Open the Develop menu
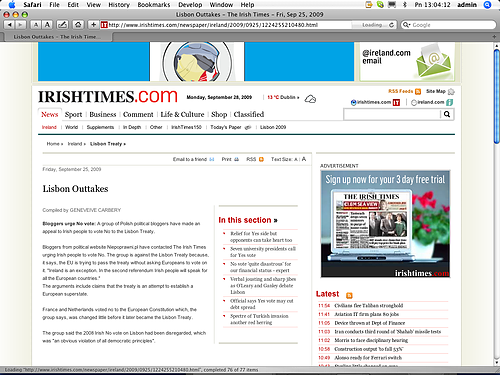The width and height of the screenshot is (500, 375). pos(190,5)
